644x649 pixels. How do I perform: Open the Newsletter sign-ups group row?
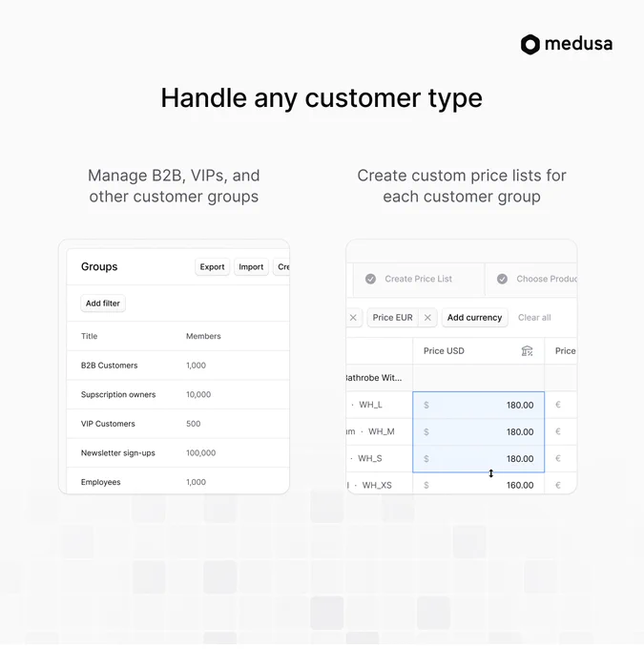[178, 452]
